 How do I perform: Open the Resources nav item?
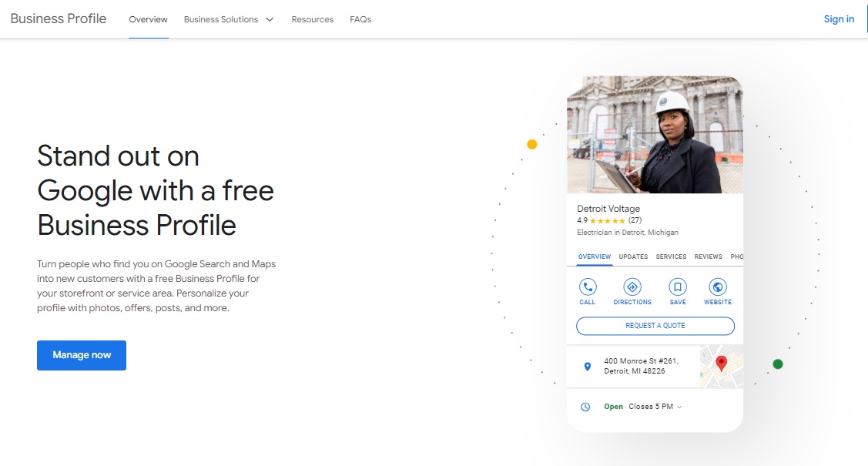(313, 19)
